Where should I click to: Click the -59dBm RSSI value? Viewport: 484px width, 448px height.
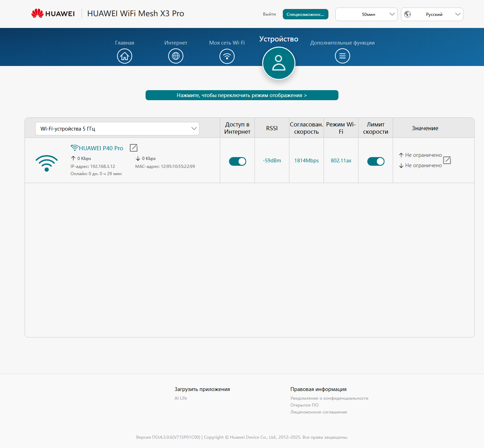click(x=272, y=161)
